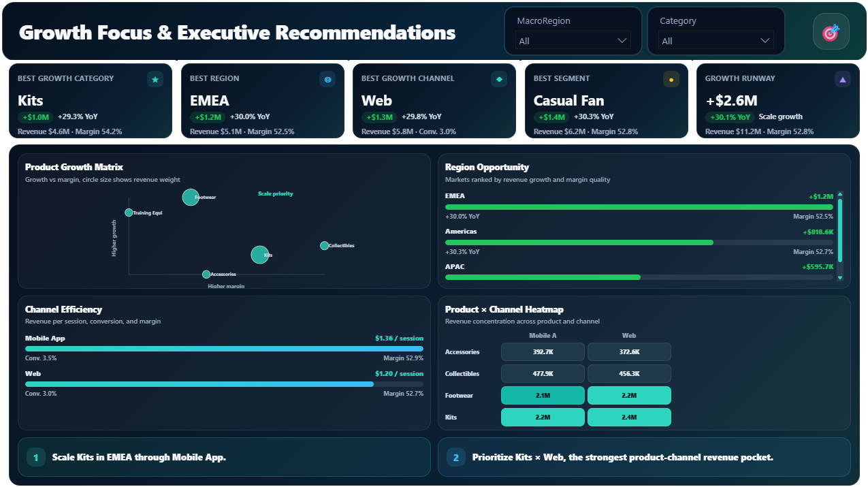The height and width of the screenshot is (487, 868).
Task: Click Accessories Web cell 372.6K
Action: (629, 352)
